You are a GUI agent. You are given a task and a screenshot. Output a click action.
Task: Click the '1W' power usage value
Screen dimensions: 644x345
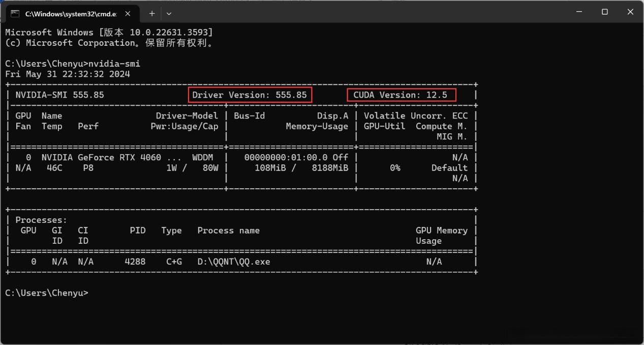172,168
